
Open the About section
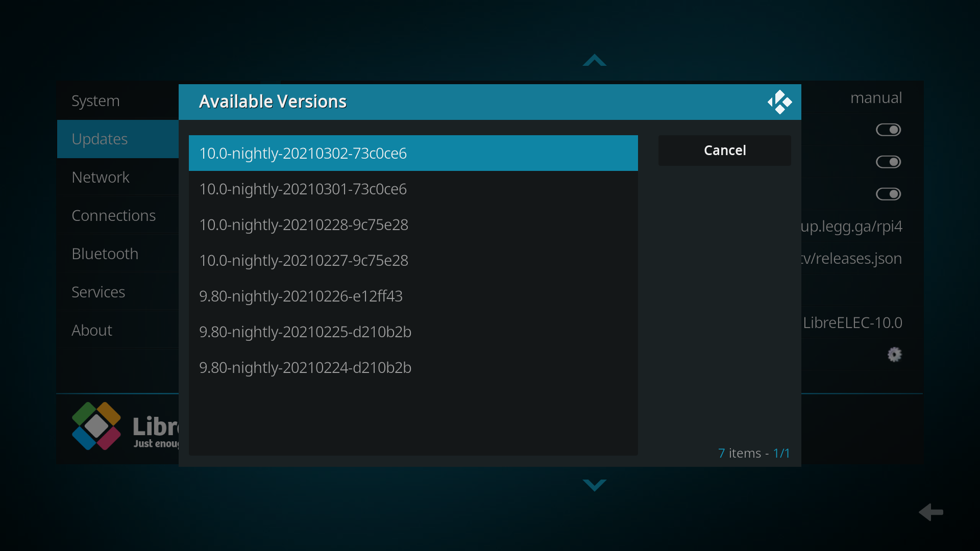[x=92, y=331]
